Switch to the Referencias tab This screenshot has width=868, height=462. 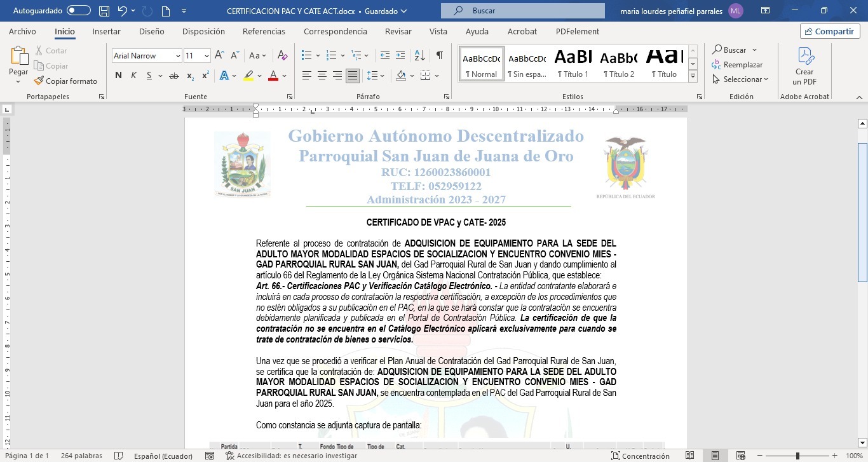point(264,31)
